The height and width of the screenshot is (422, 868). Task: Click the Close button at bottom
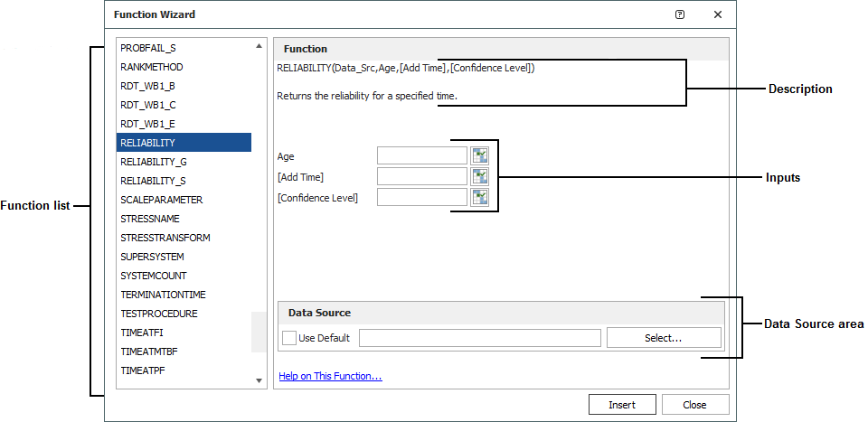tap(694, 405)
